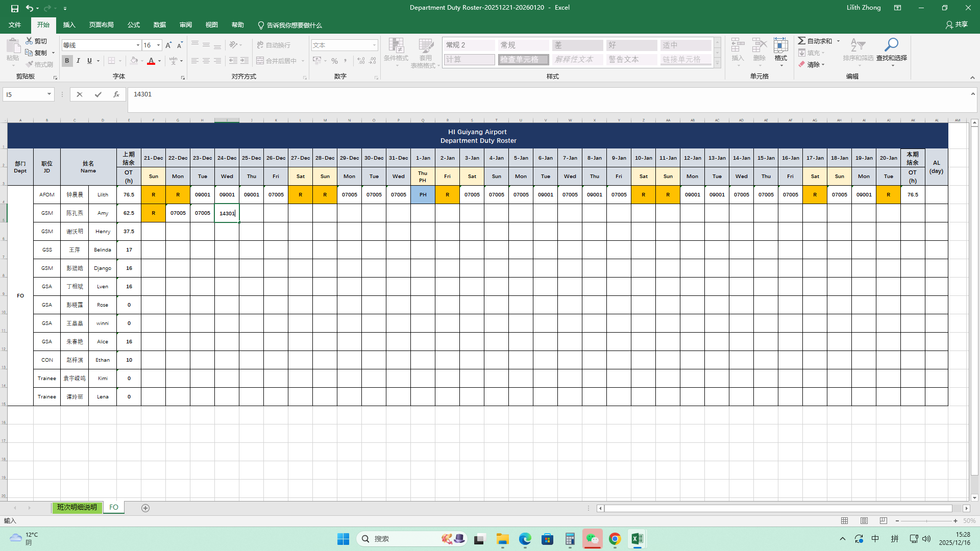Expand the number format combo box
Viewport: 980px width, 551px height.
coord(374,45)
